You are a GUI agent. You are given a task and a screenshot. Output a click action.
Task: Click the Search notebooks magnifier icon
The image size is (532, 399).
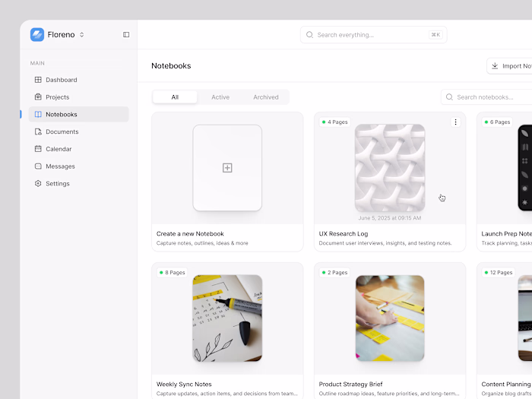[449, 97]
